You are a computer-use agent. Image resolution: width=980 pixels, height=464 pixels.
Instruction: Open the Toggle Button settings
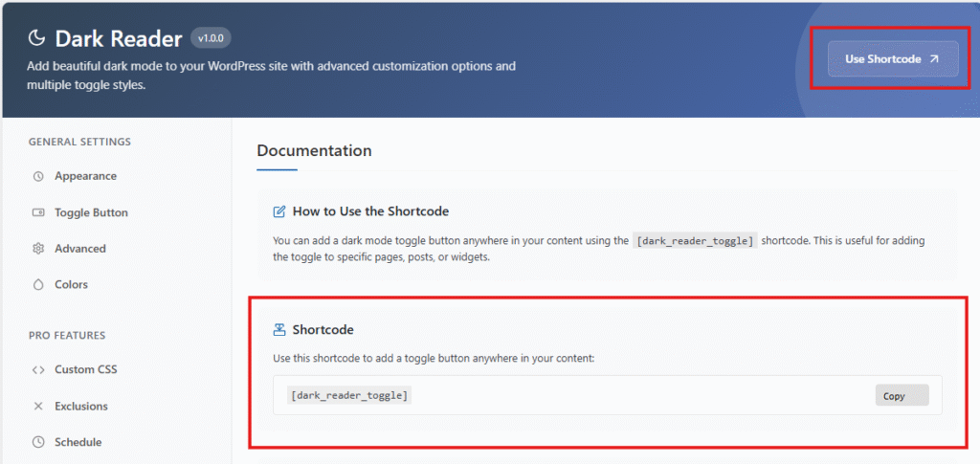[91, 212]
